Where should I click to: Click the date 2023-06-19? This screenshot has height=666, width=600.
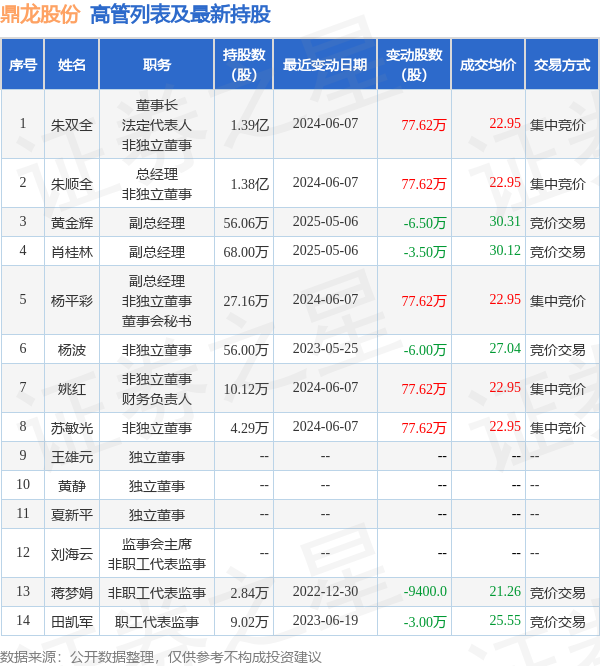325,621
